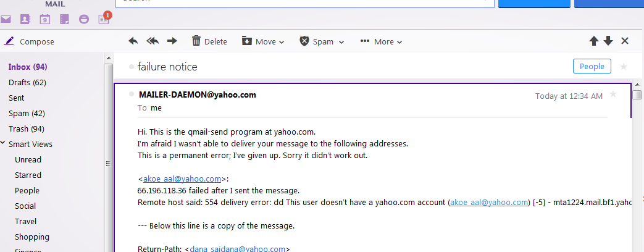Open the Mail envelope icon

pyautogui.click(x=6, y=19)
